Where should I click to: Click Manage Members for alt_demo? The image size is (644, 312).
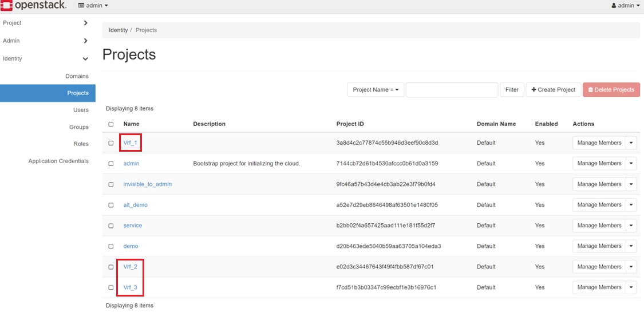599,205
